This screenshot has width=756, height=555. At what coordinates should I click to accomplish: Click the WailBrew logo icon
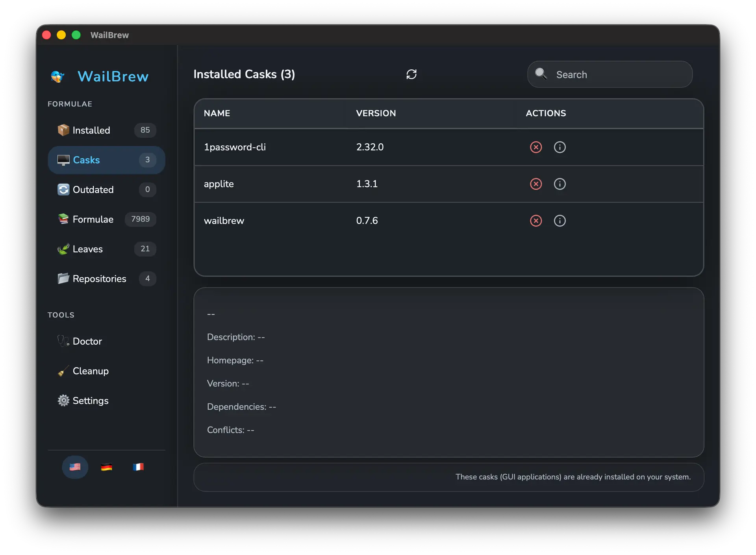click(58, 76)
